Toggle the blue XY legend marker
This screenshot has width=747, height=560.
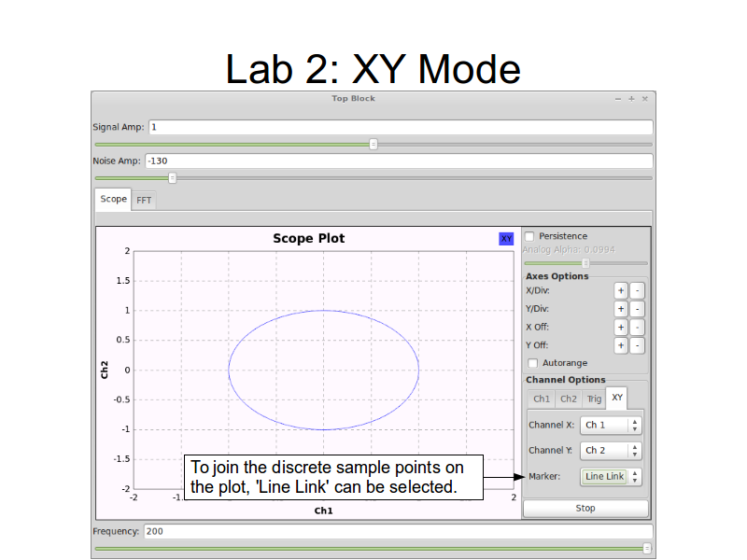[x=506, y=239]
